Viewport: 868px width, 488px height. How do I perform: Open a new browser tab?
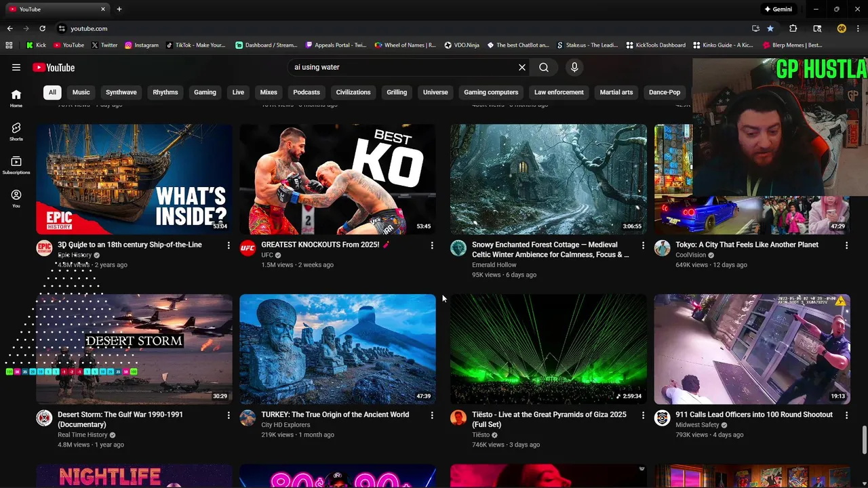[119, 9]
